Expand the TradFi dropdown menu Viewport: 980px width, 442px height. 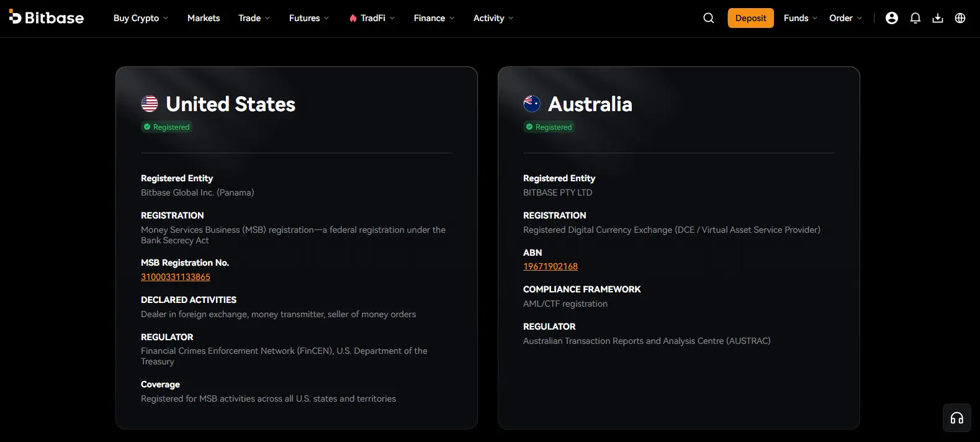coord(372,18)
